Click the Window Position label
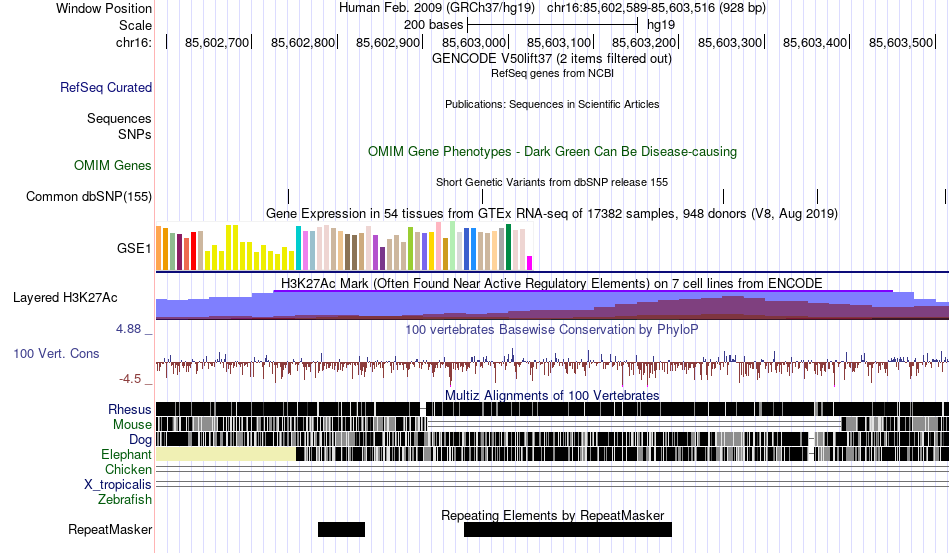The height and width of the screenshot is (553, 950). [104, 8]
